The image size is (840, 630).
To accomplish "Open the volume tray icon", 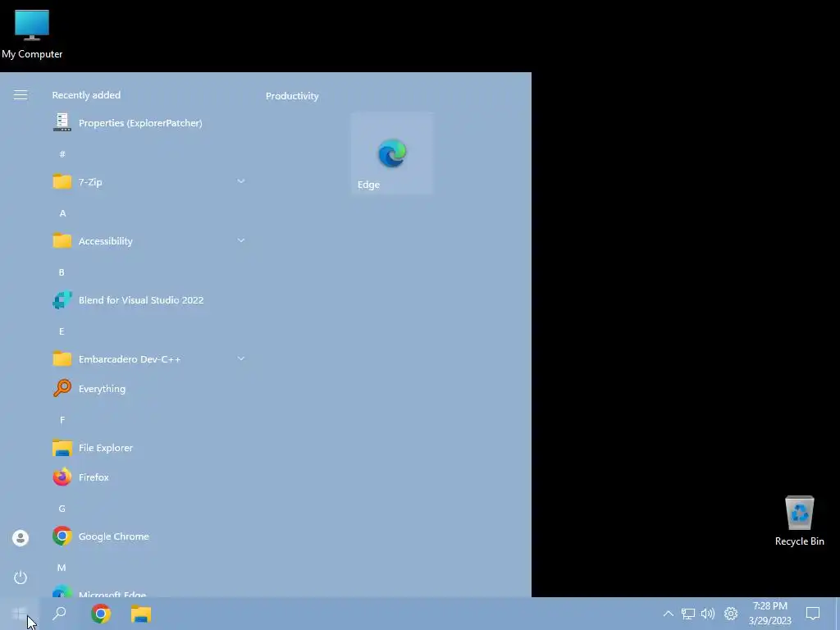I will tap(708, 614).
